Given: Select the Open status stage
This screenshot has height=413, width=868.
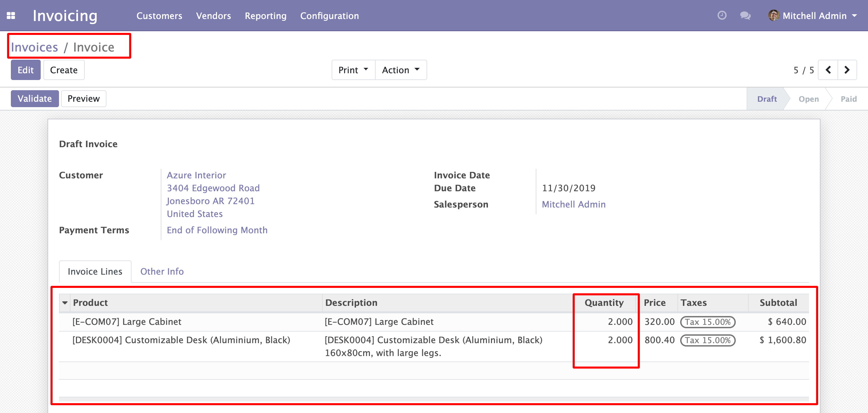Looking at the screenshot, I should pyautogui.click(x=808, y=99).
